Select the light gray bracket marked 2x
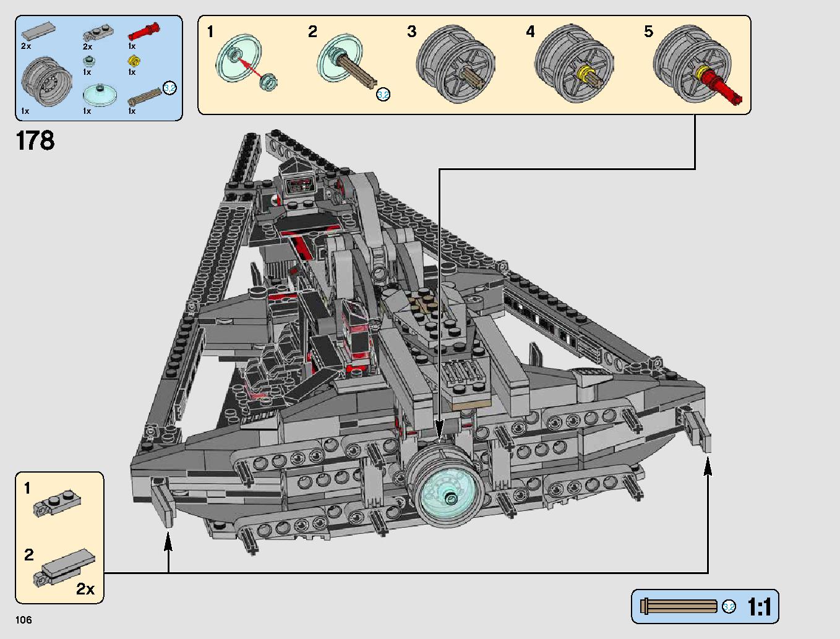The height and width of the screenshot is (639, 840). click(98, 32)
